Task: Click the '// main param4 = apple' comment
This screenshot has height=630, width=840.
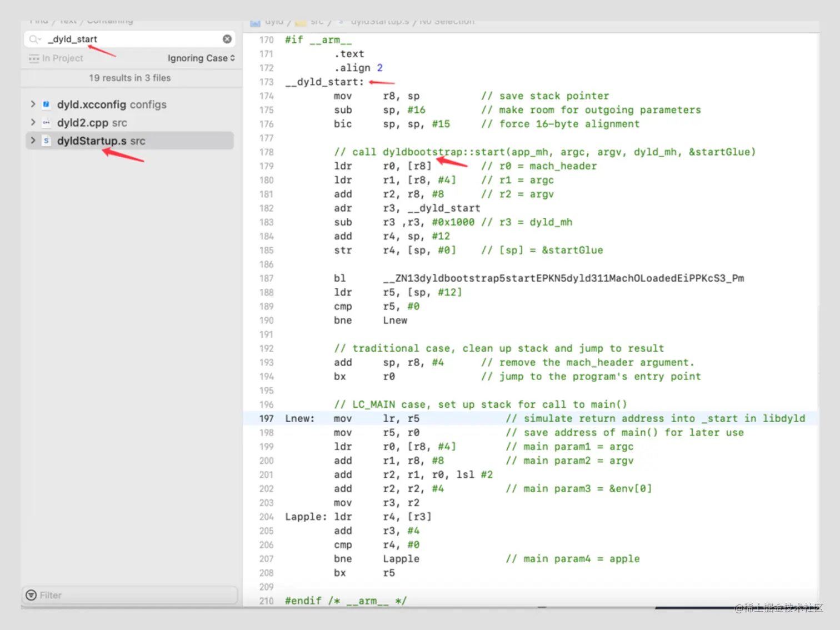Action: [573, 559]
